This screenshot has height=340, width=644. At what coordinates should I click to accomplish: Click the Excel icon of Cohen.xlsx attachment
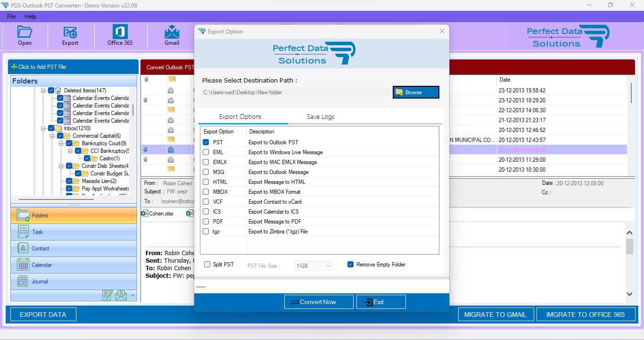pyautogui.click(x=145, y=213)
